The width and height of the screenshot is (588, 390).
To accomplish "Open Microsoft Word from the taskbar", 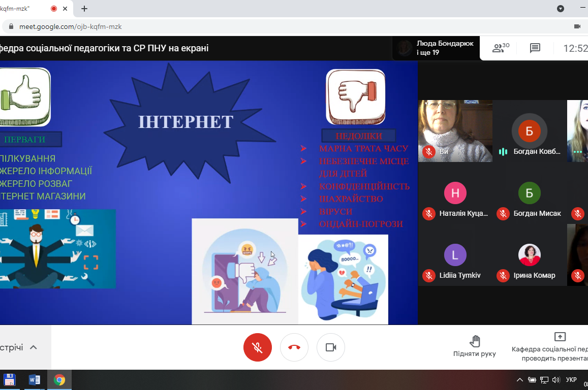I will click(x=35, y=380).
